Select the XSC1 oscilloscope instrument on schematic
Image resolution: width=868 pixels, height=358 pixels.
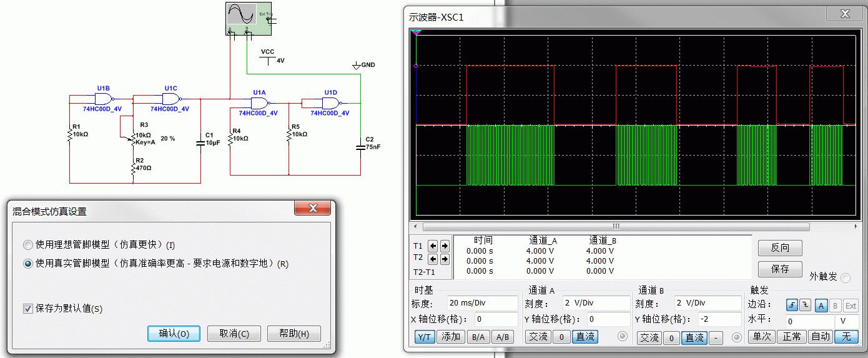click(250, 17)
